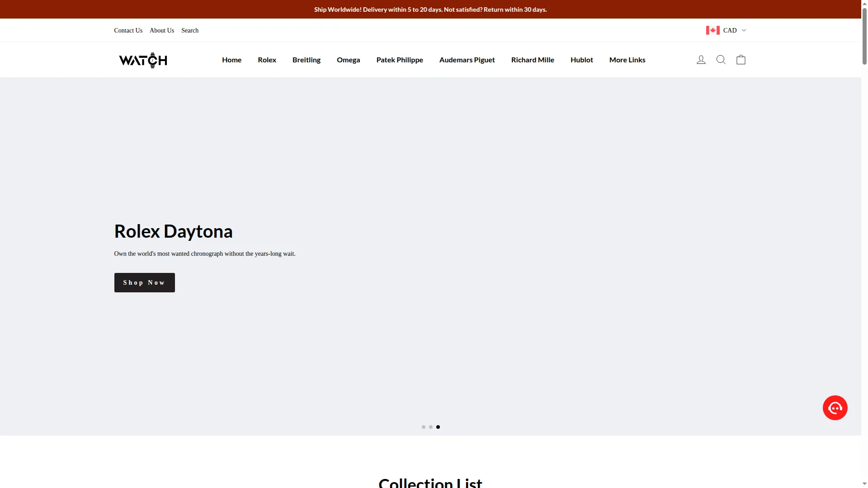Open the Audemars Piguet menu item
This screenshot has height=488, width=868.
[x=467, y=60]
